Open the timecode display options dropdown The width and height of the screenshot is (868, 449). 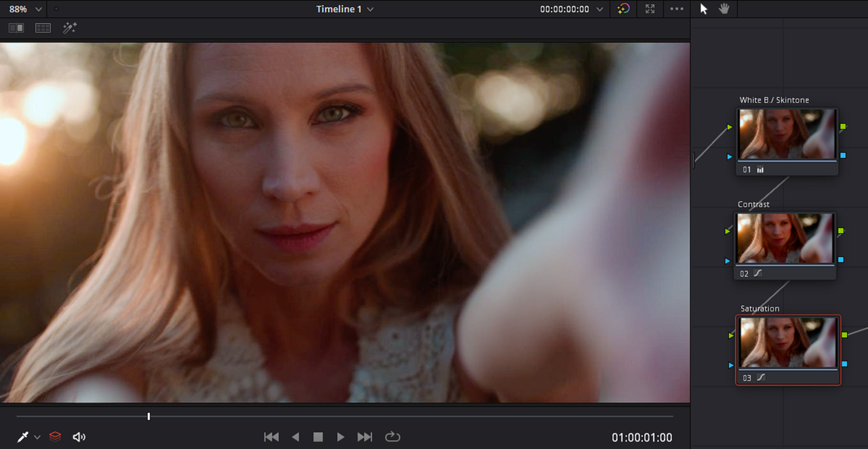coord(599,9)
